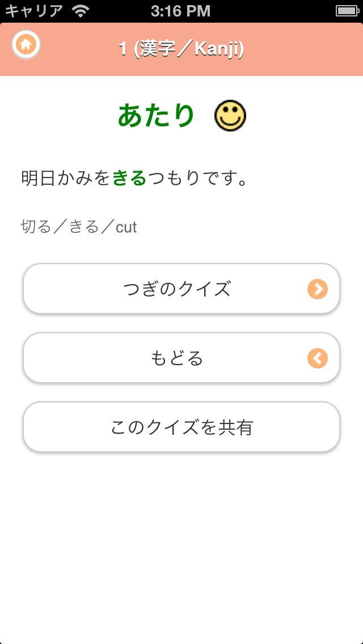Click the orange right chevron on つぎのクイズ
The image size is (363, 644).
click(x=318, y=289)
